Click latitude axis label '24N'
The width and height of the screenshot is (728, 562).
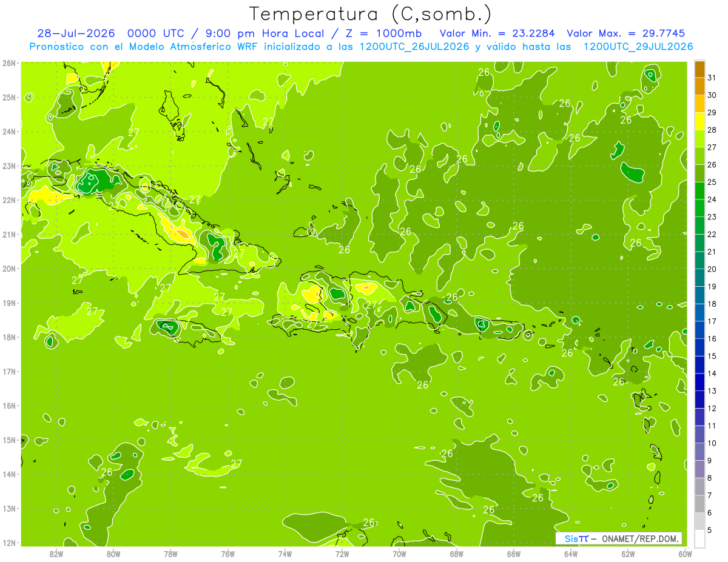click(x=8, y=132)
